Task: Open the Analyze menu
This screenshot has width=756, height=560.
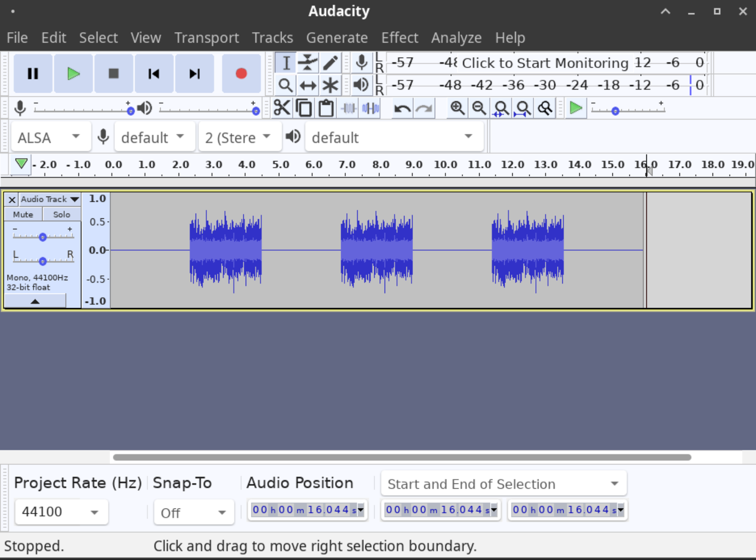Action: point(456,38)
